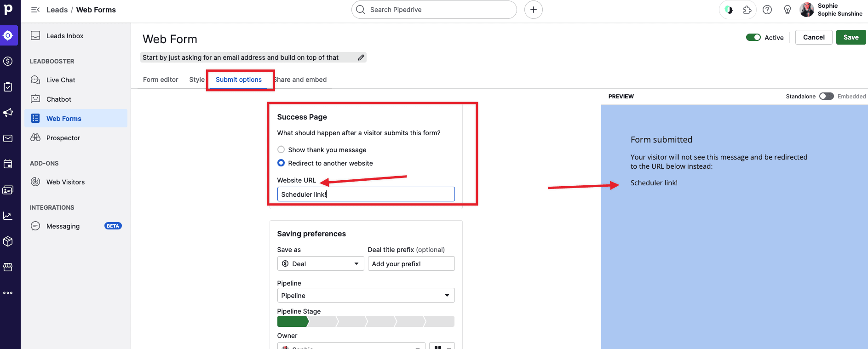The width and height of the screenshot is (868, 349).
Task: Go to Live Chat in Leadbooster
Action: pos(61,80)
